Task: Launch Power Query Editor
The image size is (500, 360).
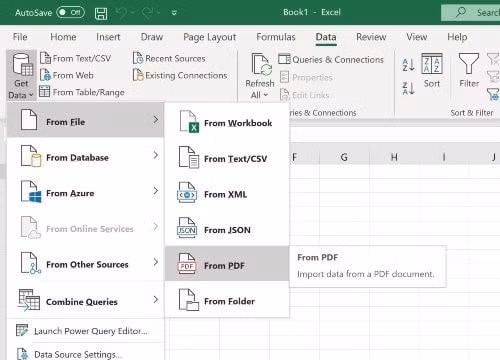Action: (x=85, y=331)
